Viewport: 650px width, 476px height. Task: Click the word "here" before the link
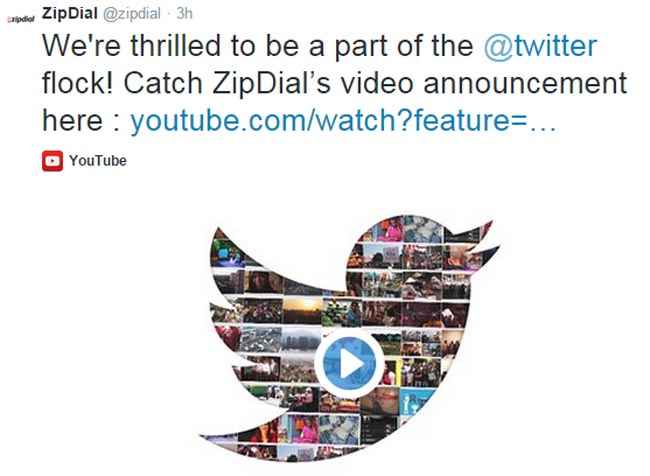(x=72, y=121)
